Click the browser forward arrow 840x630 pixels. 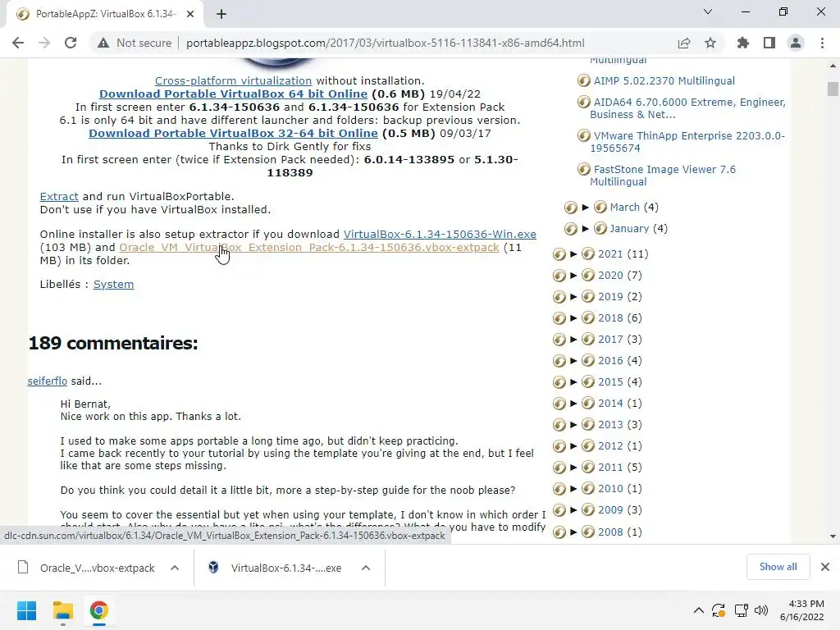[x=44, y=43]
